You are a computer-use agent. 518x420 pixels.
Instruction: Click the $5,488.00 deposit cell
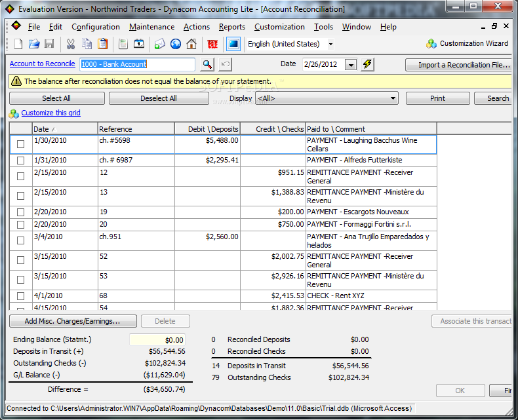(x=207, y=144)
